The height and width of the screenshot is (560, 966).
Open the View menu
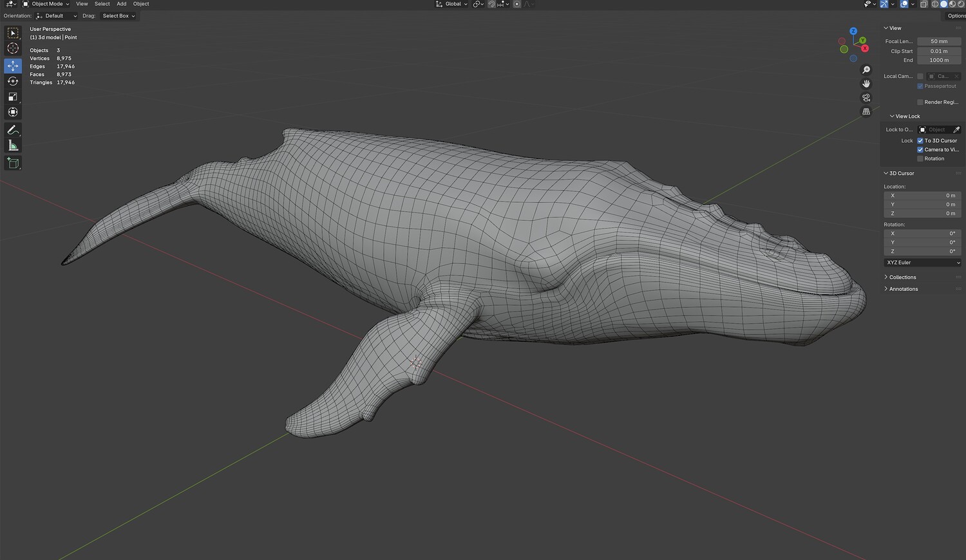pos(82,4)
